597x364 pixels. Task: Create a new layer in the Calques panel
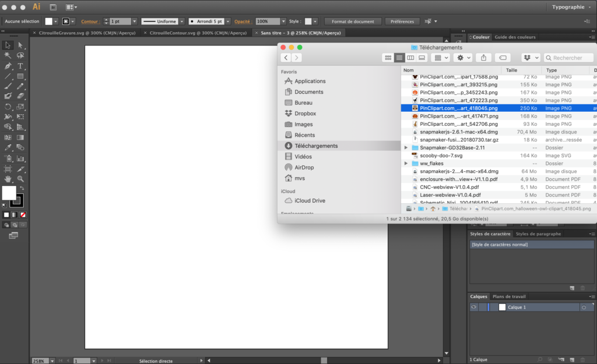click(x=573, y=359)
